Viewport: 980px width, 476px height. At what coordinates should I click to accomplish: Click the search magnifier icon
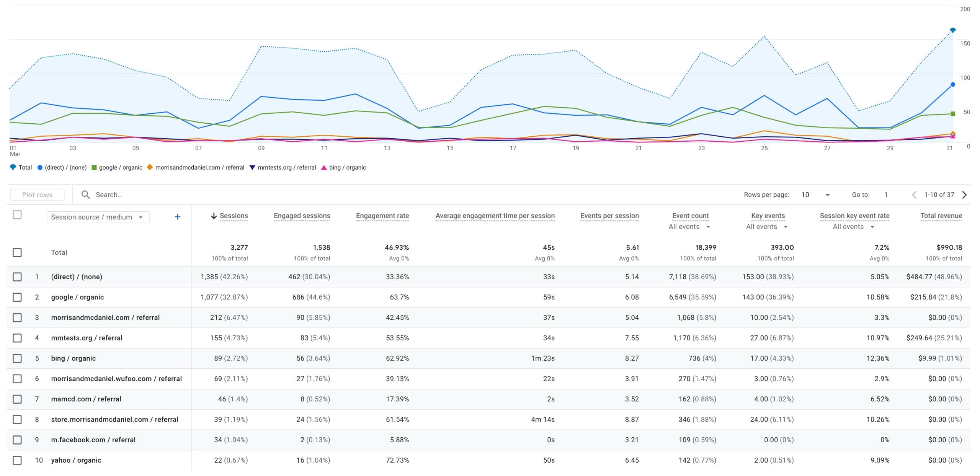(86, 195)
